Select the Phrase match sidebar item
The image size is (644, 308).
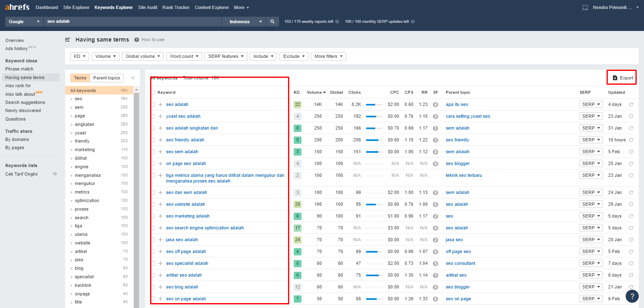[19, 69]
